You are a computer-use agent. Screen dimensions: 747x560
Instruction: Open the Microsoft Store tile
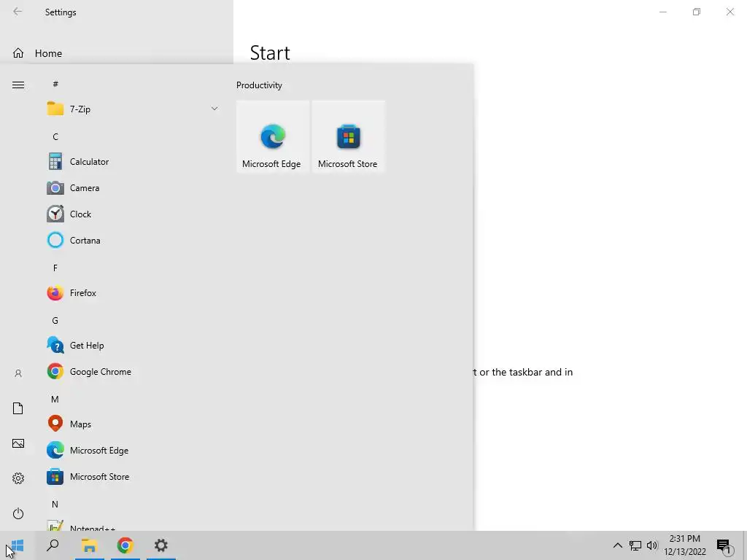coord(348,136)
